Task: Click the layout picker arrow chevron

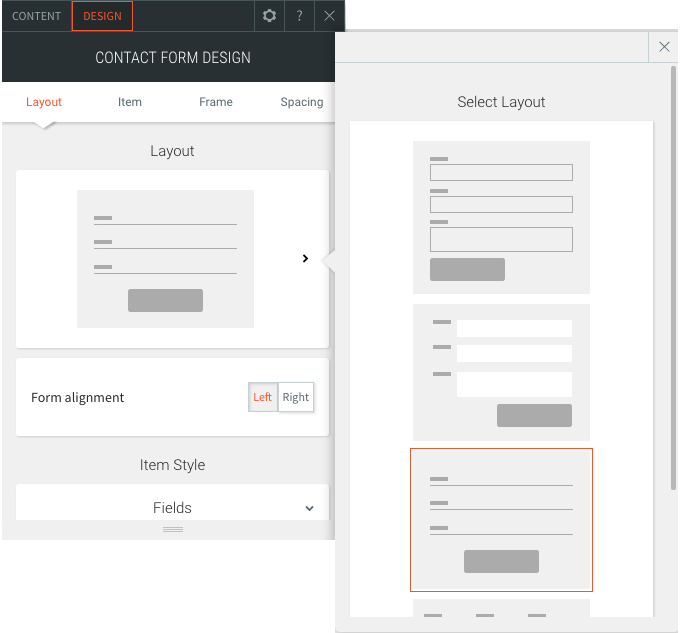Action: 305,258
